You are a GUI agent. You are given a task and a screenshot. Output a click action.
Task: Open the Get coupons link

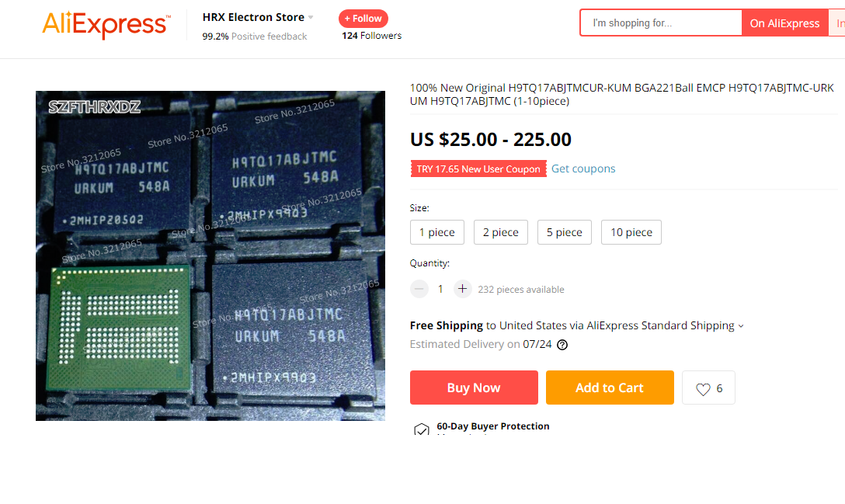tap(583, 169)
